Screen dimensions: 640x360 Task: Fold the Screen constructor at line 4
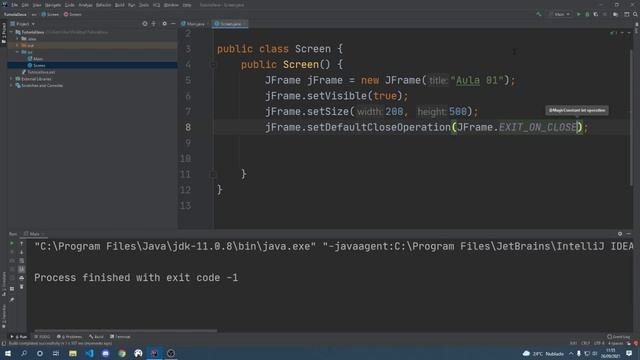point(213,64)
